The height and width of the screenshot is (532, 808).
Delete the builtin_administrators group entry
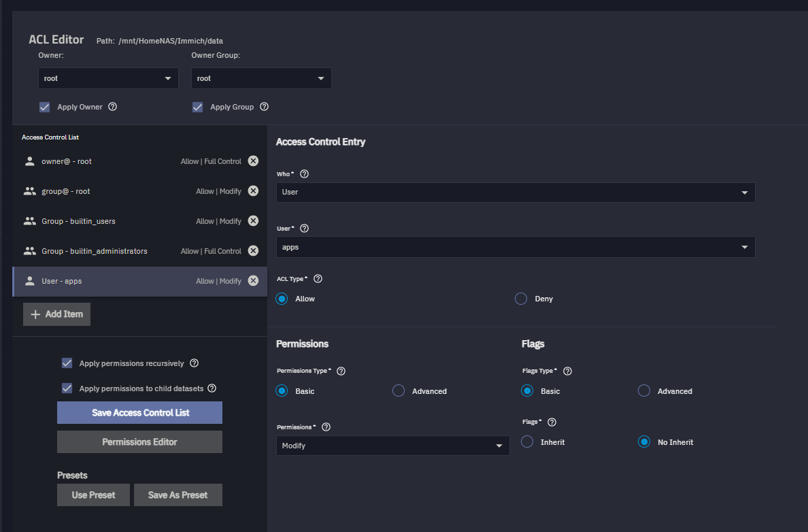coord(253,251)
